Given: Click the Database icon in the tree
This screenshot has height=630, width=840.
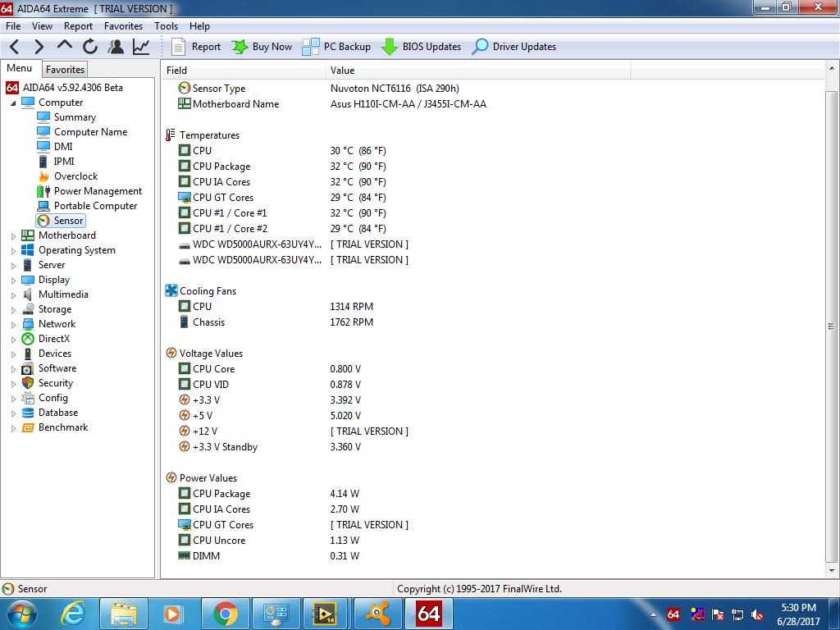Looking at the screenshot, I should [28, 413].
